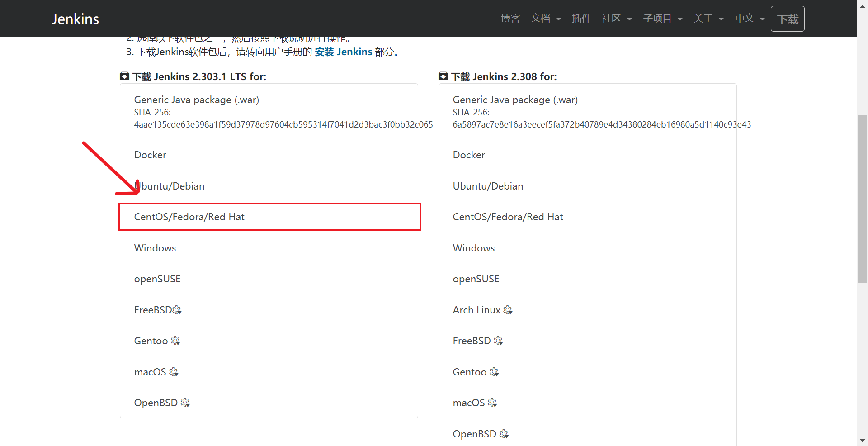Click download icon beside LTS 2.303.1 heading

(124, 76)
